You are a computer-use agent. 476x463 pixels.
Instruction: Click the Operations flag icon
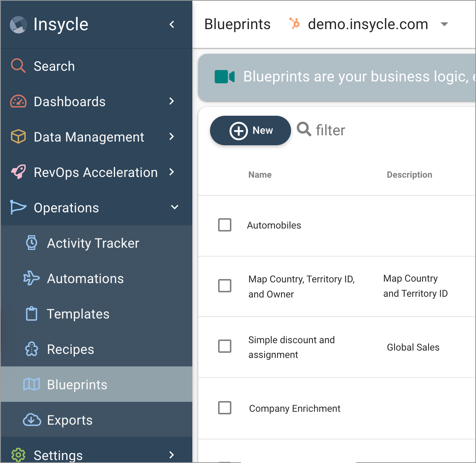pos(18,208)
